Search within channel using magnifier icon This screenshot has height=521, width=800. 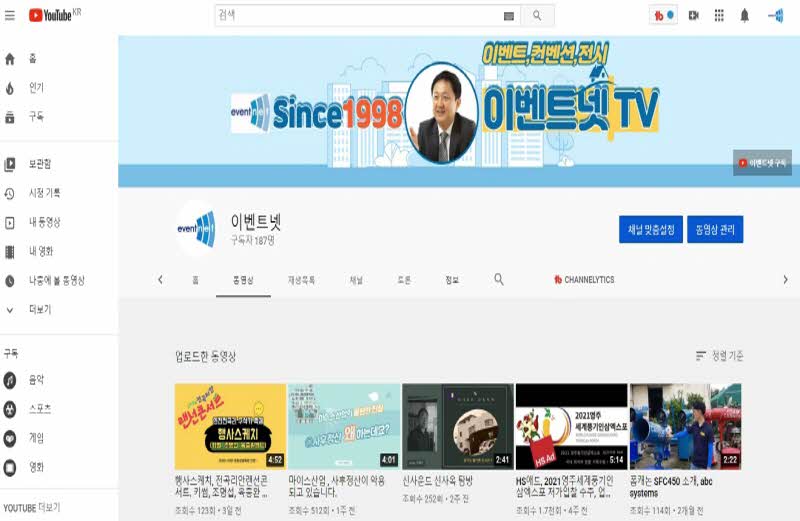coord(499,280)
